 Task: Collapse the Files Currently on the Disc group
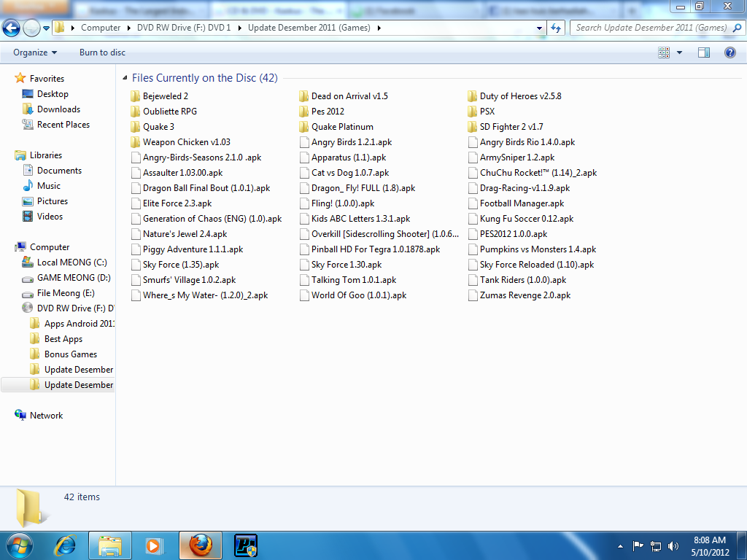[125, 77]
